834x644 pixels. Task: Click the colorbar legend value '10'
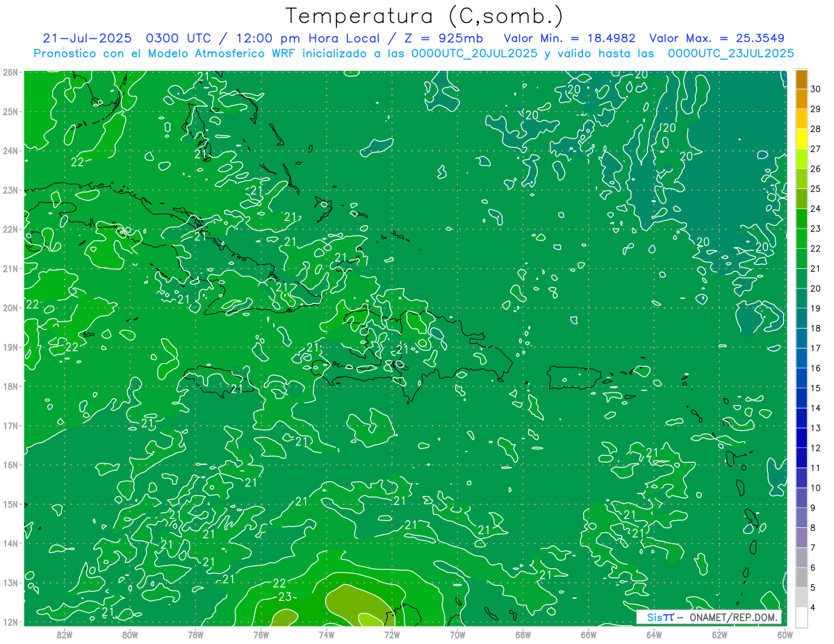[x=815, y=488]
